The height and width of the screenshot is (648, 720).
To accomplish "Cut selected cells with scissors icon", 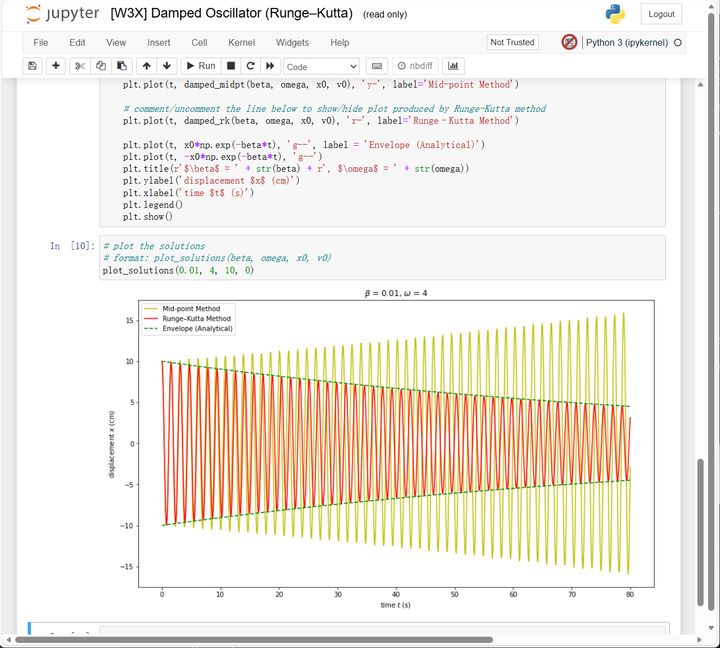I will click(81, 66).
